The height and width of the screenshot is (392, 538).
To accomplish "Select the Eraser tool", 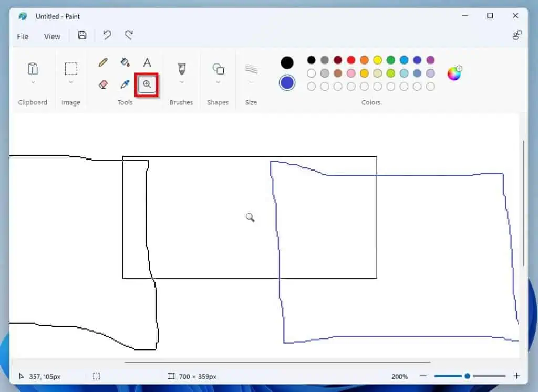I will [102, 84].
